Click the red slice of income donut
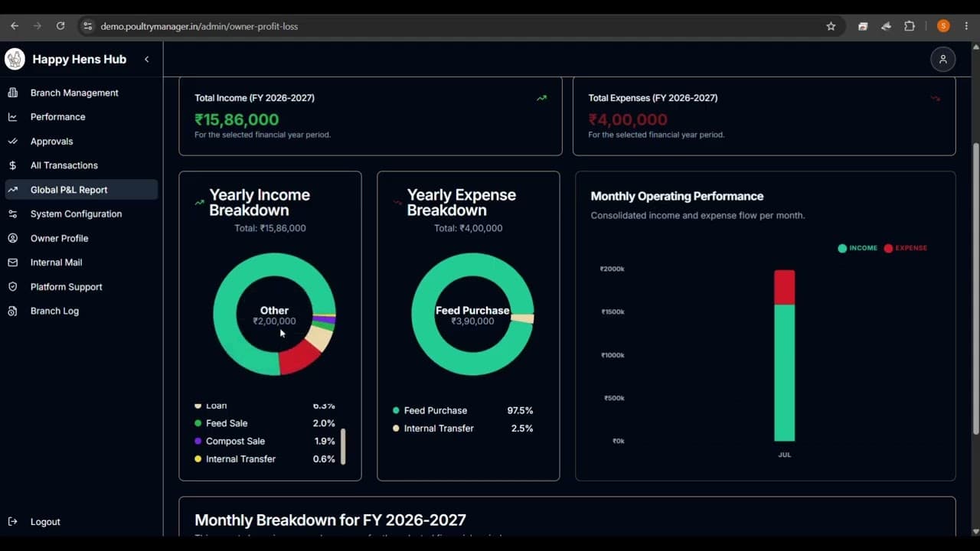 299,357
